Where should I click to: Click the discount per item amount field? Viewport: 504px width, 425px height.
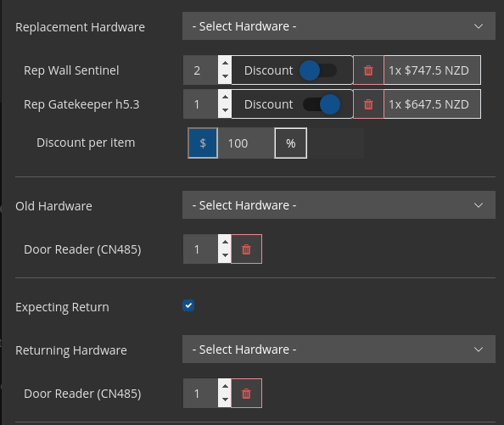click(246, 143)
